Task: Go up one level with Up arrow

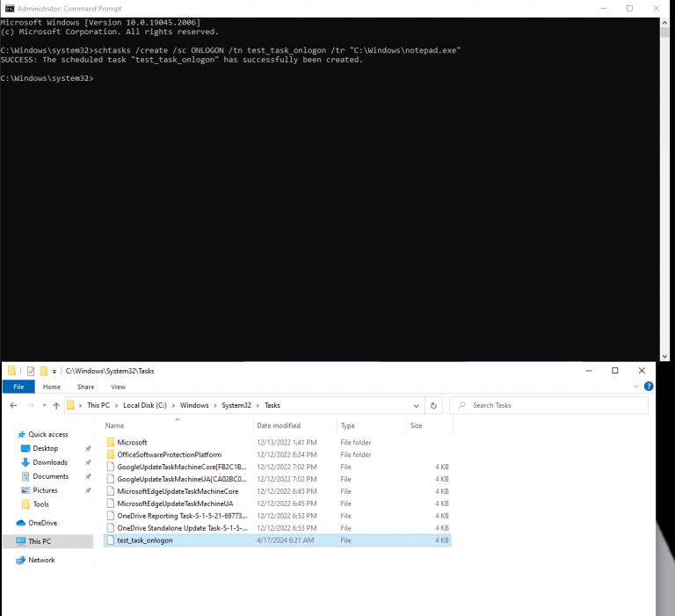Action: click(56, 405)
